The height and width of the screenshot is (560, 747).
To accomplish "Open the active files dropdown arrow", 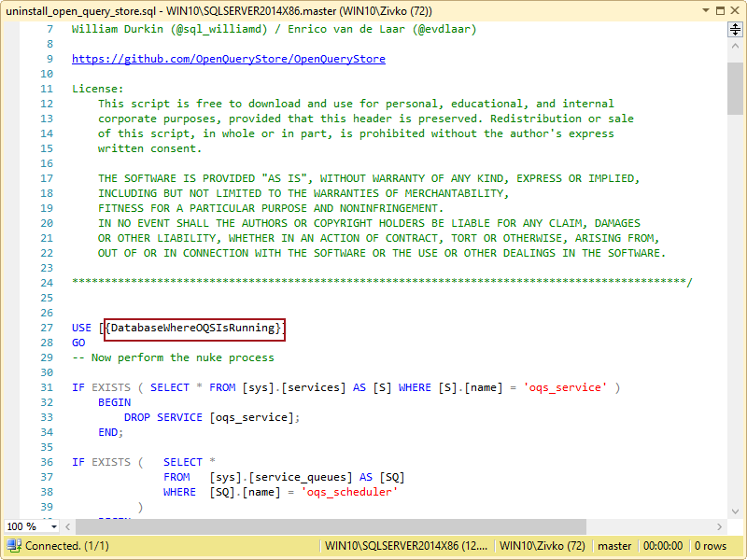I will coord(706,10).
